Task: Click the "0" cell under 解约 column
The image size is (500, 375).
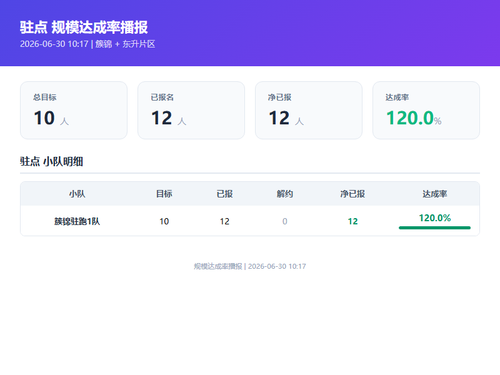Action: [285, 221]
